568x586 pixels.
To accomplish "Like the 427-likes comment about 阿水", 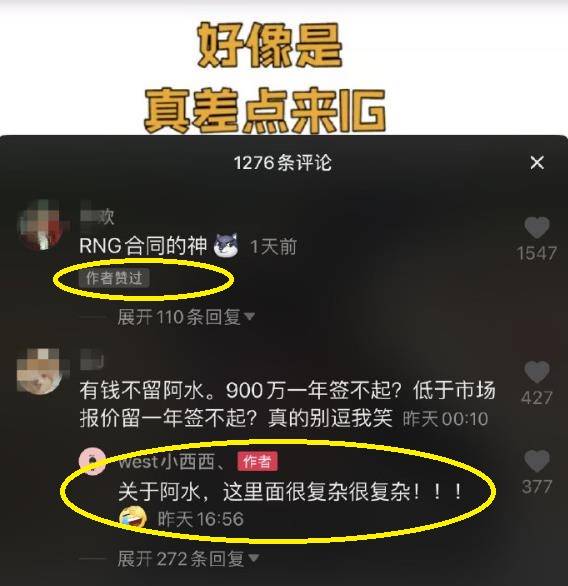I will [537, 372].
